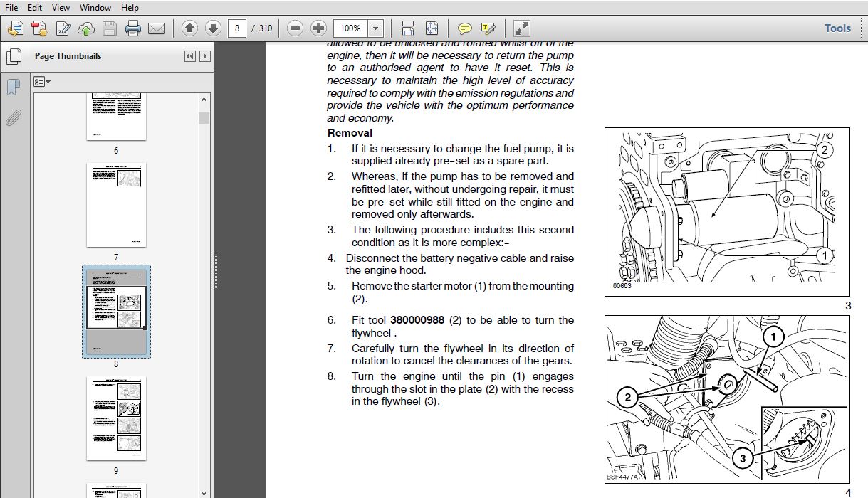The width and height of the screenshot is (868, 498).
Task: Open the Attachments paperclip panel
Action: pos(13,117)
